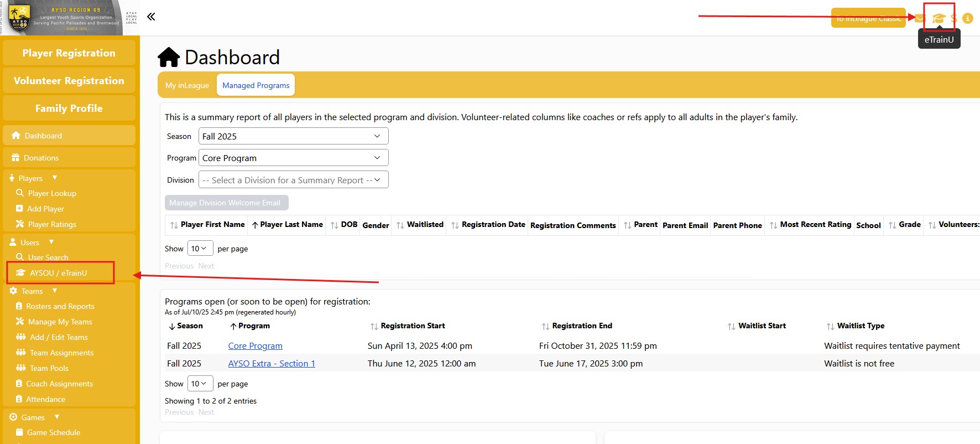Screen dimensions: 980x444
Task: Collapse sidebar with double chevron icon
Action: coord(151,17)
